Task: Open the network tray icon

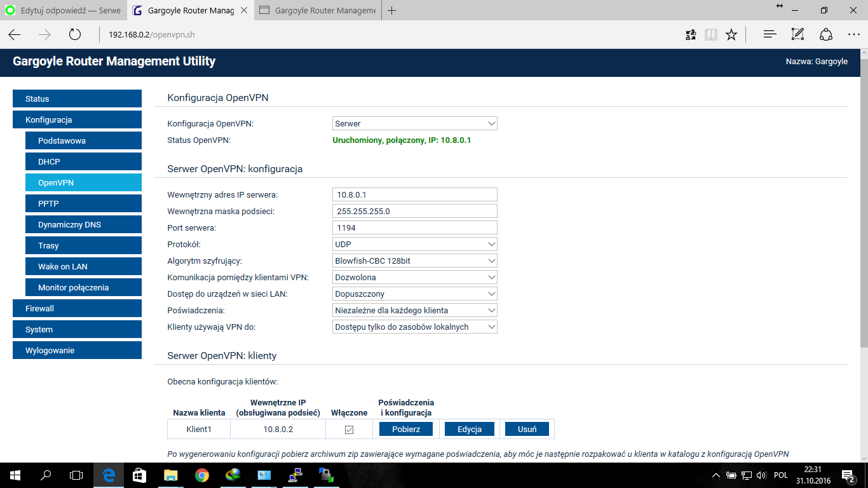Action: coord(747,475)
